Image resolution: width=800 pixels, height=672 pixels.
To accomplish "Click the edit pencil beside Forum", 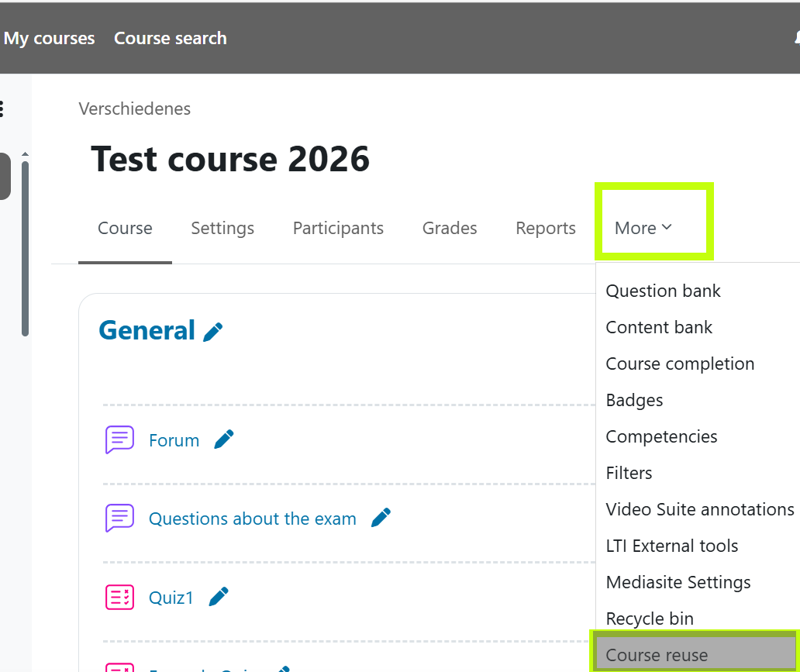I will pos(223,439).
